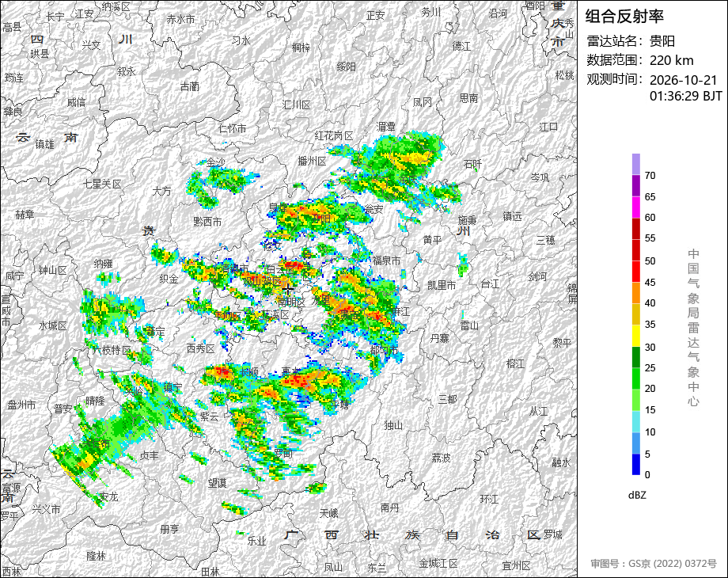The width and height of the screenshot is (728, 578).
Task: Pick the bright red 45–50 dBZ swatch
Action: coord(635,272)
